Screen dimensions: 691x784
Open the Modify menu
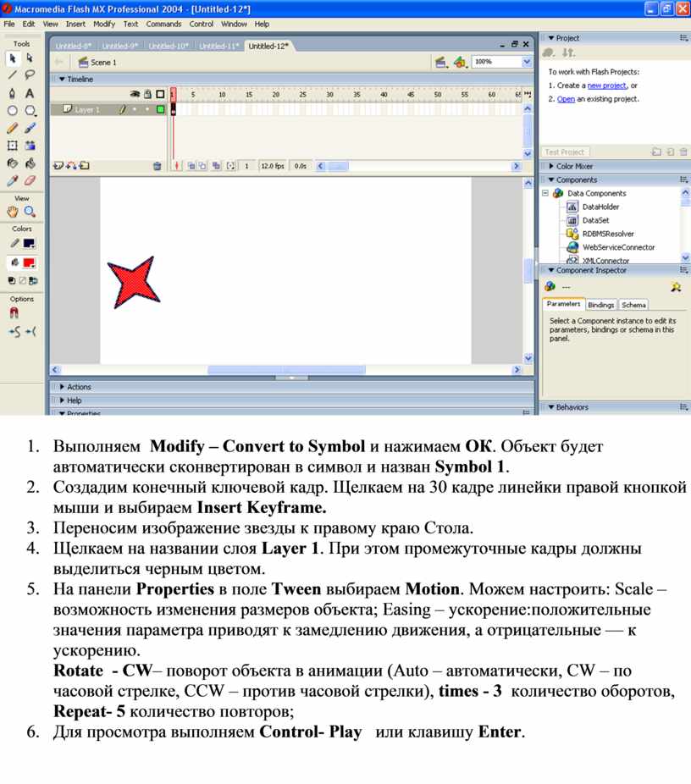[104, 24]
